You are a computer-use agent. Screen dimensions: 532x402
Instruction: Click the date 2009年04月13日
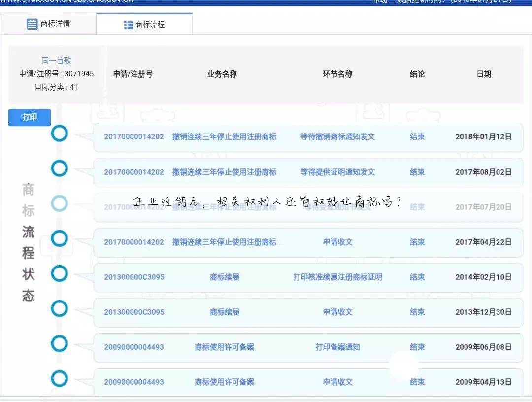484,382
